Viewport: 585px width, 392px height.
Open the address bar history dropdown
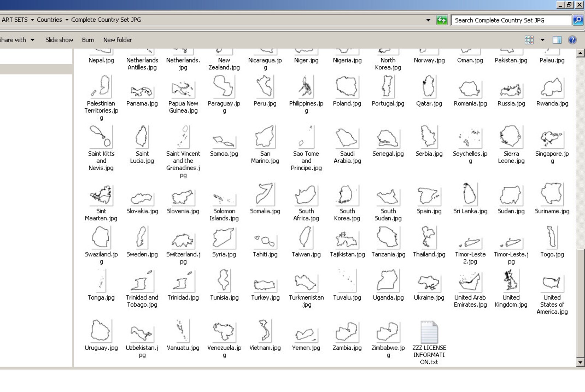(x=428, y=20)
